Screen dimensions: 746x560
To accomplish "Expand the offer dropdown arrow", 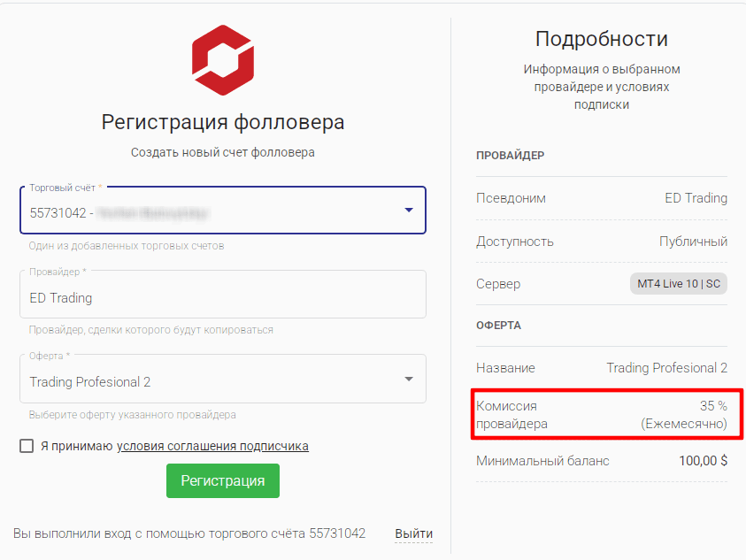I will click(x=409, y=380).
